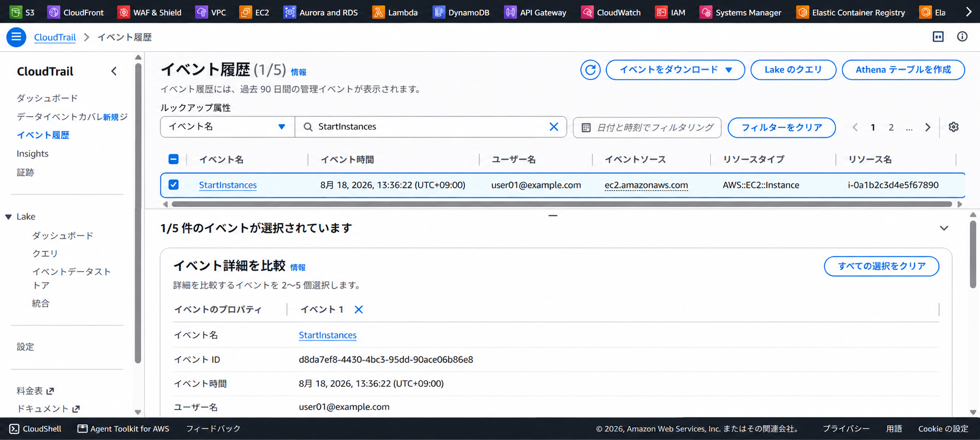
Task: Open the WAF & Shield shortcut icon
Action: [124, 12]
